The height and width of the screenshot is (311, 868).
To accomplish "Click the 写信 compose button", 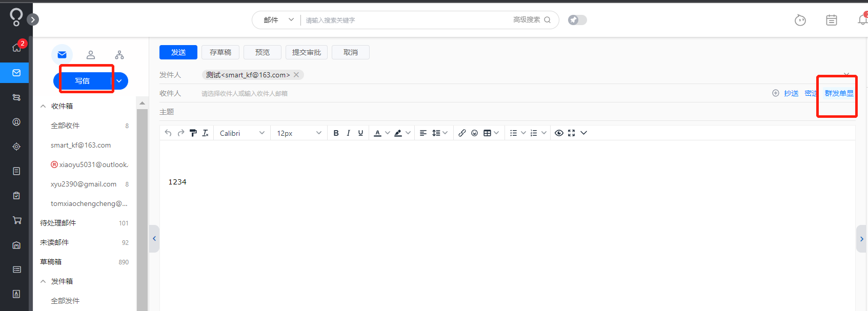I will click(x=82, y=81).
